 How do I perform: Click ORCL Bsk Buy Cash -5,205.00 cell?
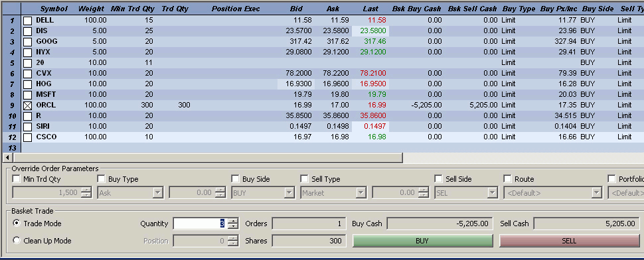coord(426,105)
